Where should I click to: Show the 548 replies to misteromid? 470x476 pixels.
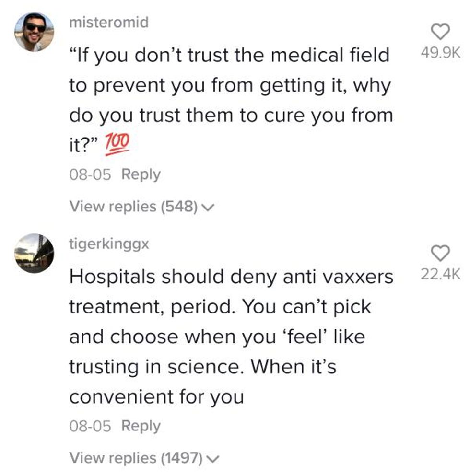click(134, 207)
